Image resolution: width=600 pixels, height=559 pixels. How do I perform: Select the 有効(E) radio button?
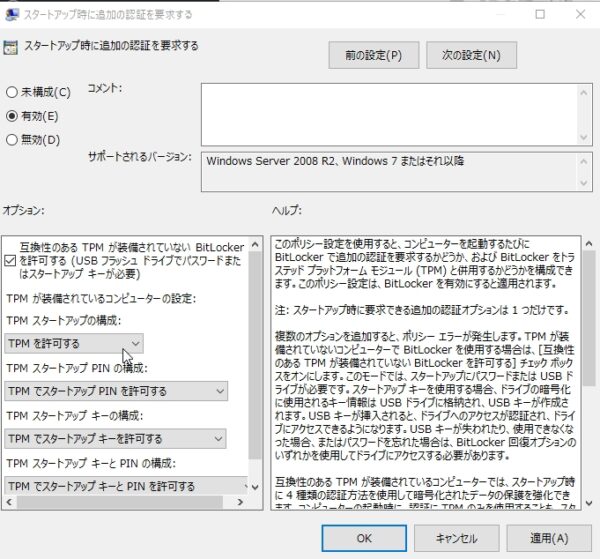tap(11, 116)
